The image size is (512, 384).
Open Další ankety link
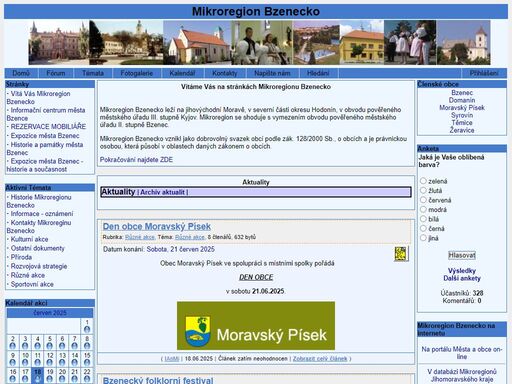(x=462, y=278)
